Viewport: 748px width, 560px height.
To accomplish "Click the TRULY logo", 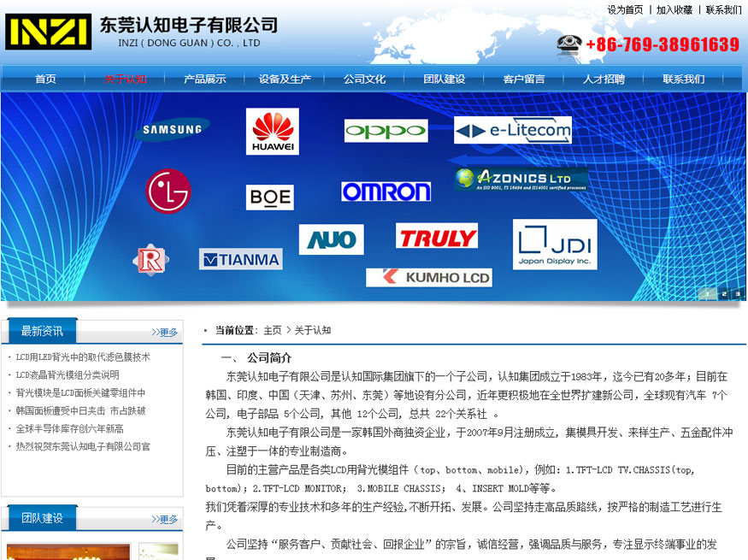I will tap(437, 236).
